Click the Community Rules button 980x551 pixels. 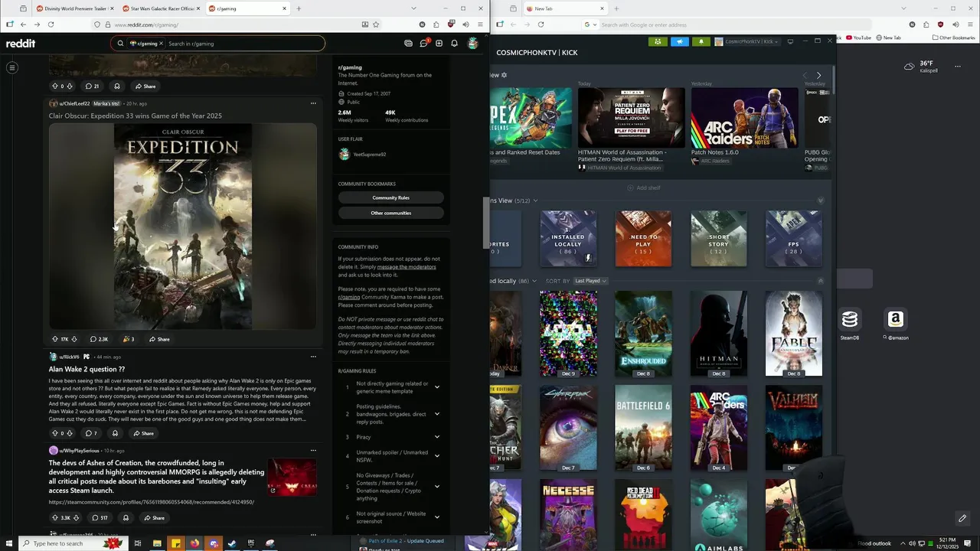click(391, 197)
